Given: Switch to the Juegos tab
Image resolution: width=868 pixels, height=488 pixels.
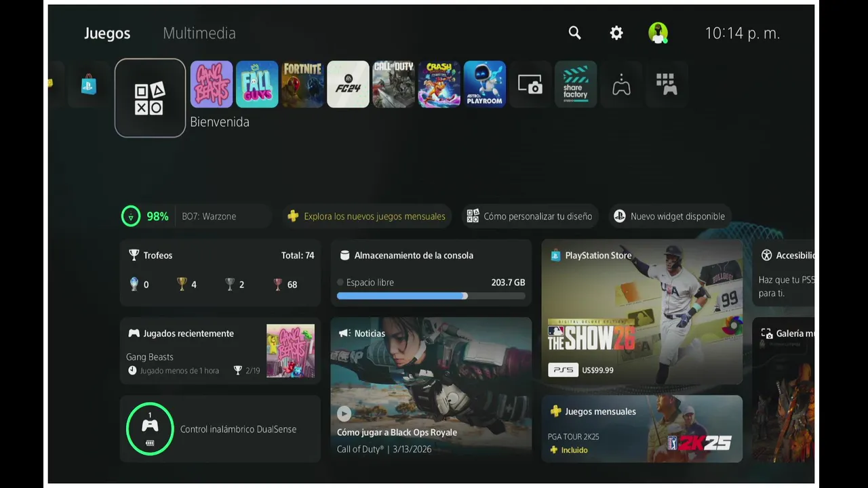Looking at the screenshot, I should [x=107, y=33].
